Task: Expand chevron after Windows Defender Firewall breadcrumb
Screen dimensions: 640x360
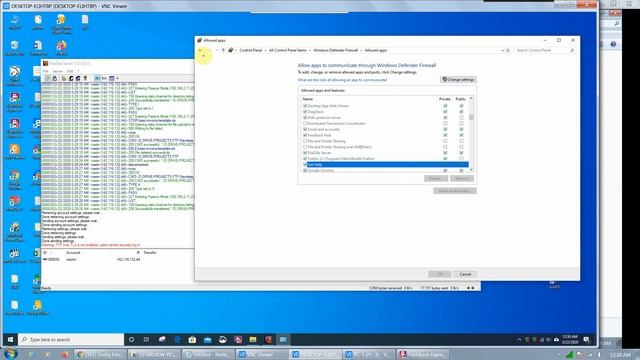Action: click(361, 50)
